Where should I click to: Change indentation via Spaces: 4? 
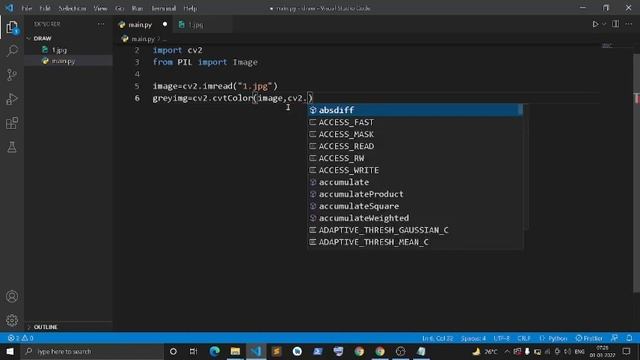473,338
